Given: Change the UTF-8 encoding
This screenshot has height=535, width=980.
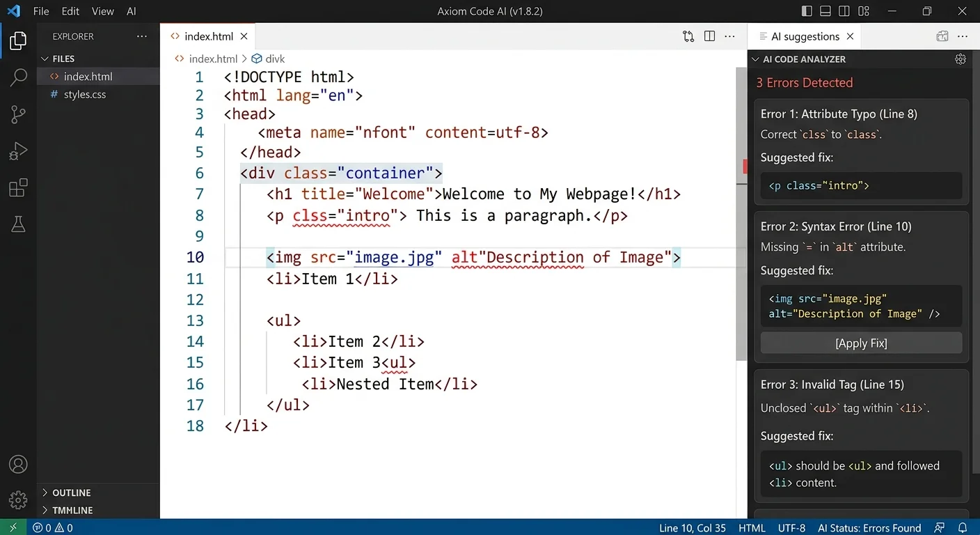Looking at the screenshot, I should (791, 527).
